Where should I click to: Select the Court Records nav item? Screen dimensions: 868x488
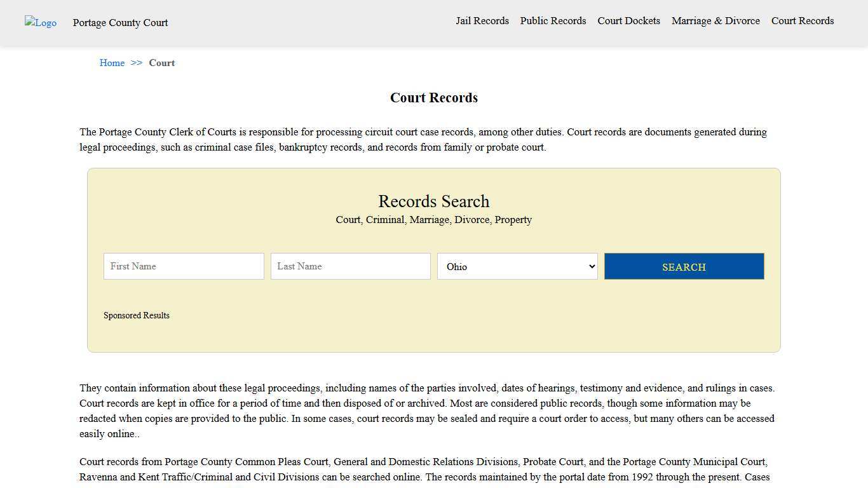(802, 21)
